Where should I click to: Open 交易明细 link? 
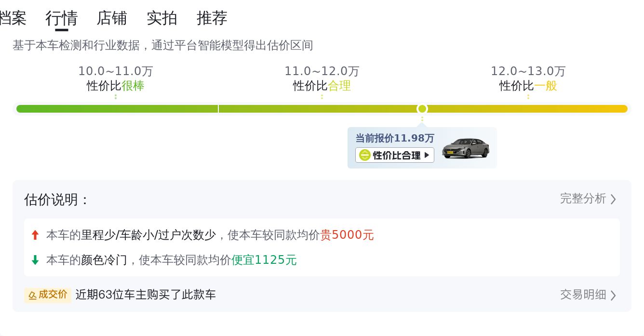583,294
